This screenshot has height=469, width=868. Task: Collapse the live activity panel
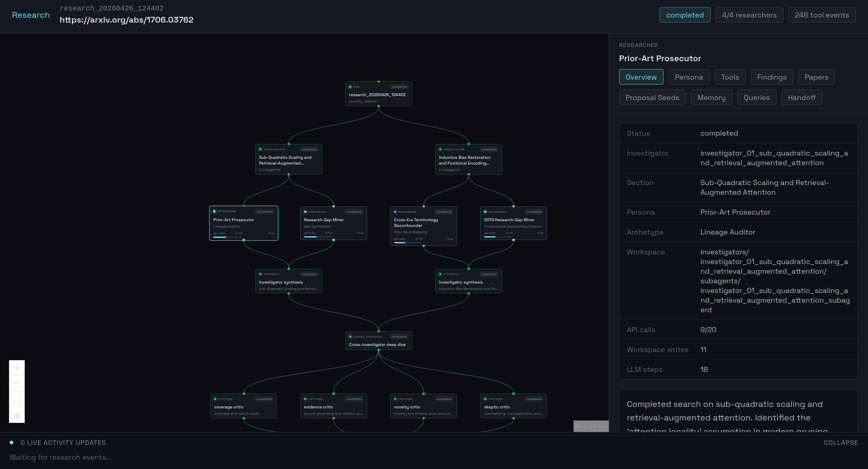(840, 443)
